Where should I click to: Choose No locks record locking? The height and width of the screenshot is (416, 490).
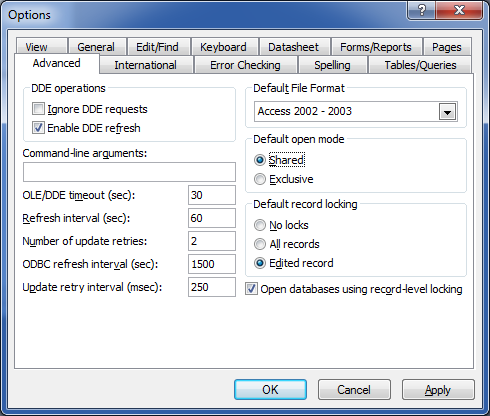pos(260,225)
